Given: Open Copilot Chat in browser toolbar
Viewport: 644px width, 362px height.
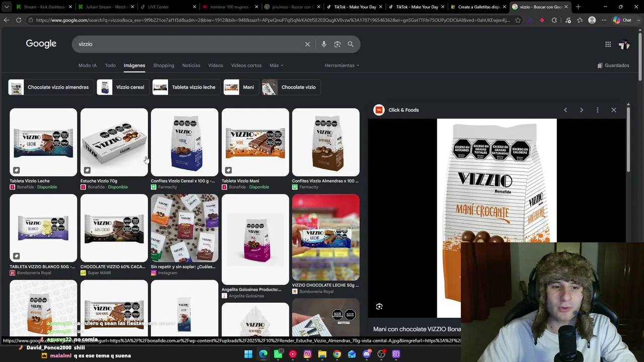Looking at the screenshot, I should click(x=622, y=20).
